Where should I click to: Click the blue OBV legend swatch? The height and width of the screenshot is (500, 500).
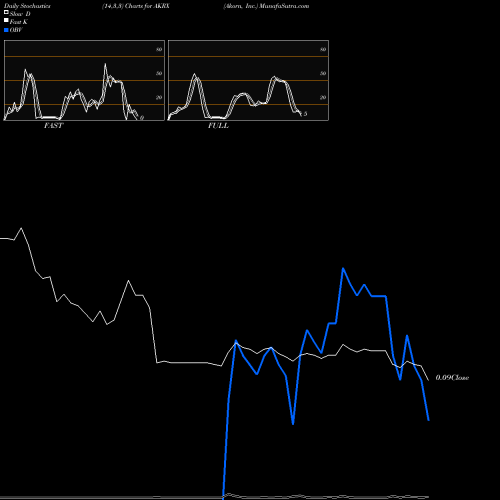pos(6,30)
